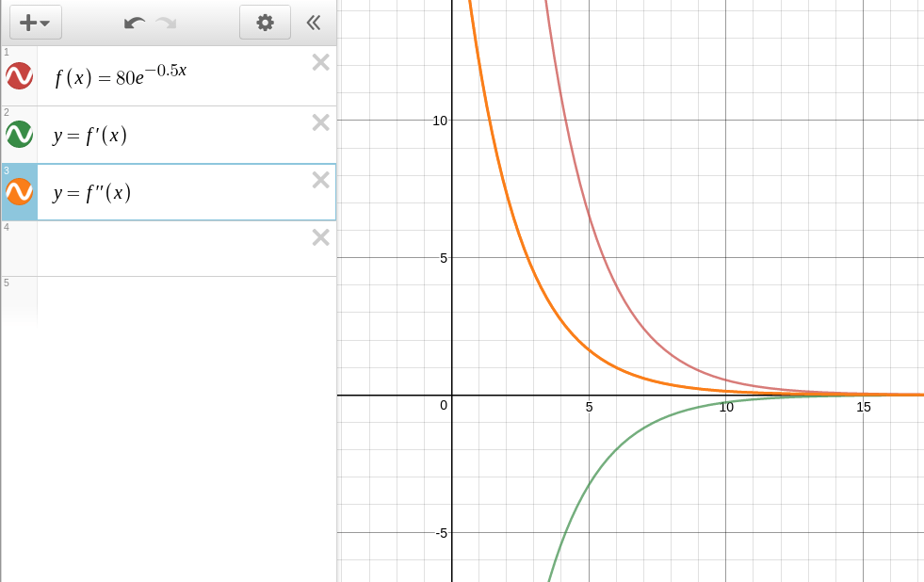Open the Add Item plus dropdown
Screen dimensions: 924x582
(36, 23)
